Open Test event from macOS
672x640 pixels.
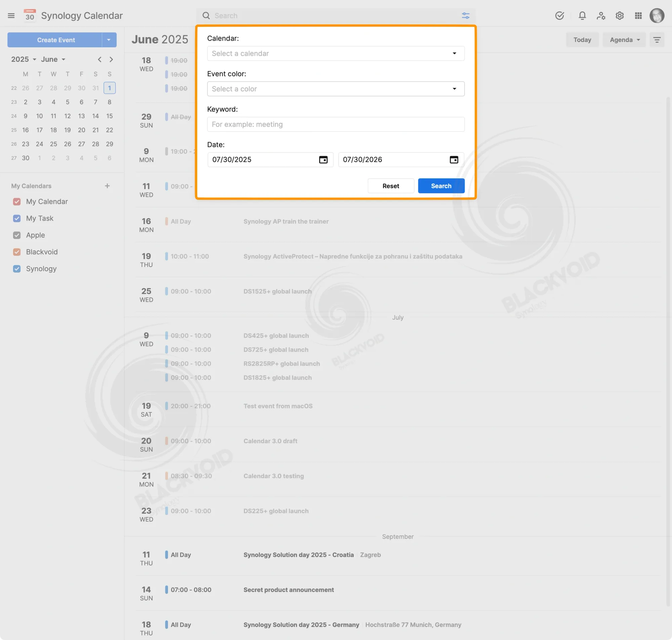point(278,406)
